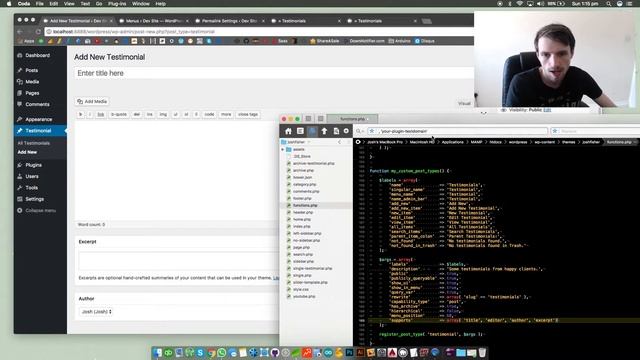Switch to the Visual editor tab

(464, 103)
